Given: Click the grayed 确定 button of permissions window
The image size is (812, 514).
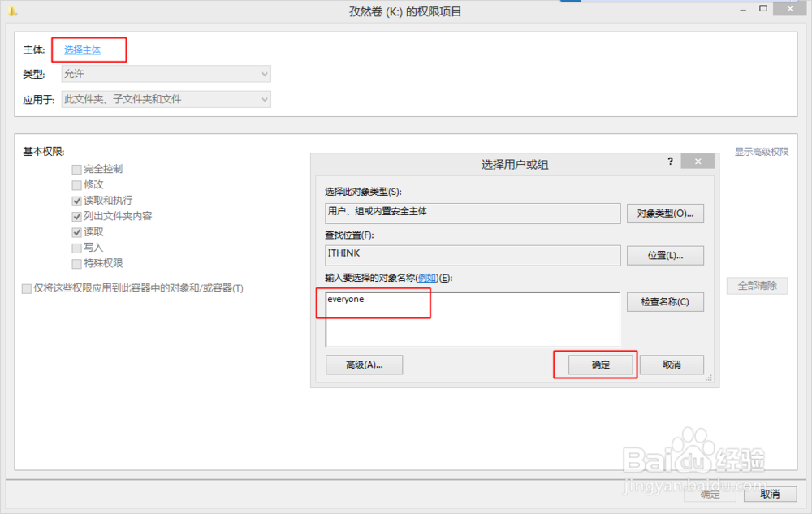Looking at the screenshot, I should 710,495.
